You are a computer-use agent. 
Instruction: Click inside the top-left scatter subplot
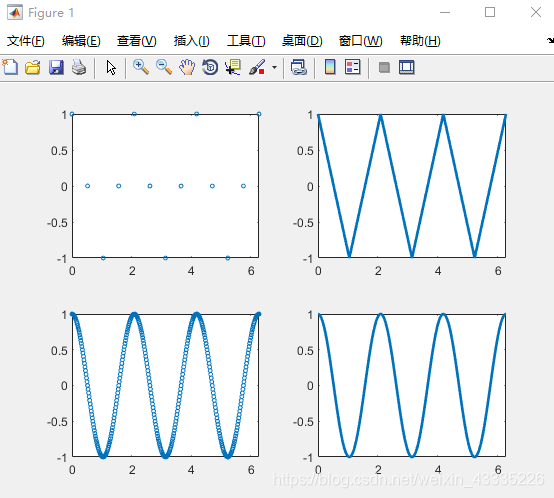point(165,186)
